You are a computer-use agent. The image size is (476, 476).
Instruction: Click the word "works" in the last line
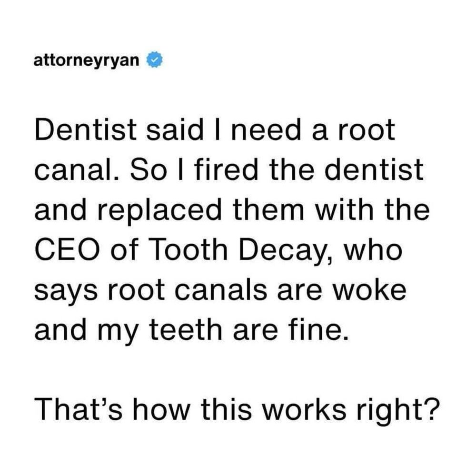coord(304,409)
